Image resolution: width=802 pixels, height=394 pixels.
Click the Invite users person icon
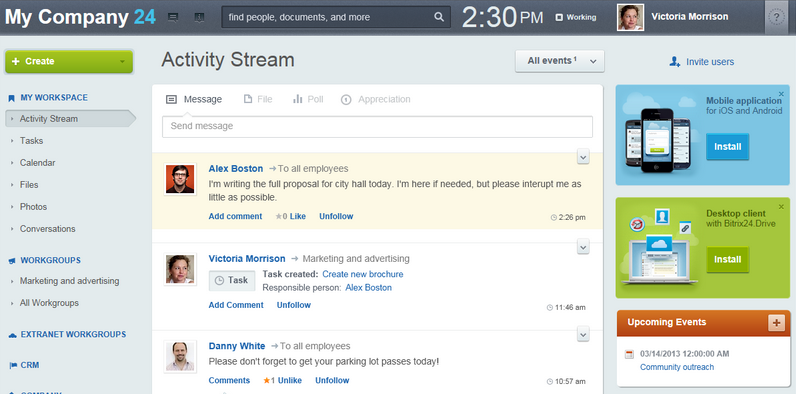coord(675,62)
